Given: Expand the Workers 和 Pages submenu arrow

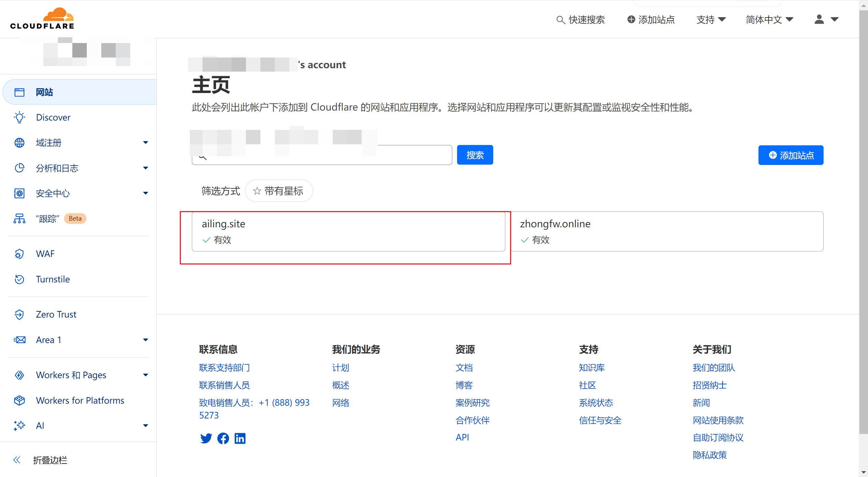Looking at the screenshot, I should click(x=145, y=375).
